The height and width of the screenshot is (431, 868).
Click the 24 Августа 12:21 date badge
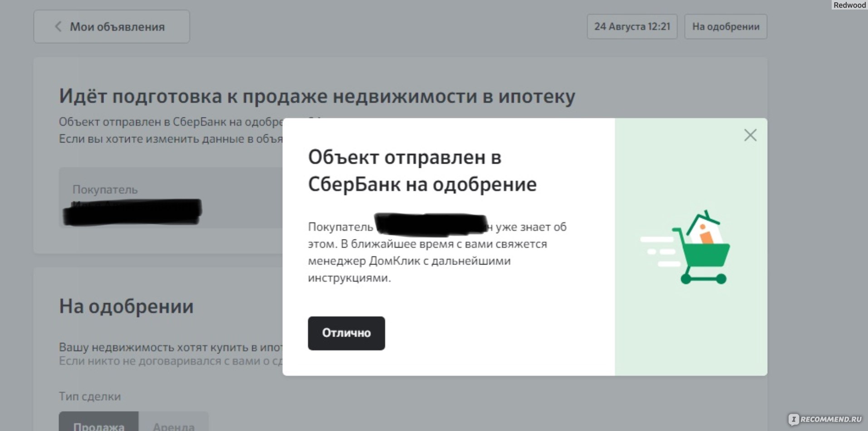(x=632, y=27)
